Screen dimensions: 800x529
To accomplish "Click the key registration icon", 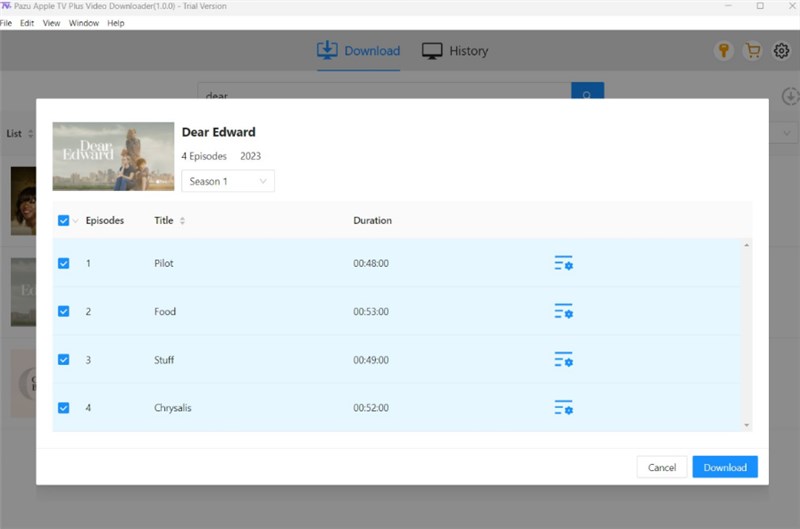I will click(723, 51).
